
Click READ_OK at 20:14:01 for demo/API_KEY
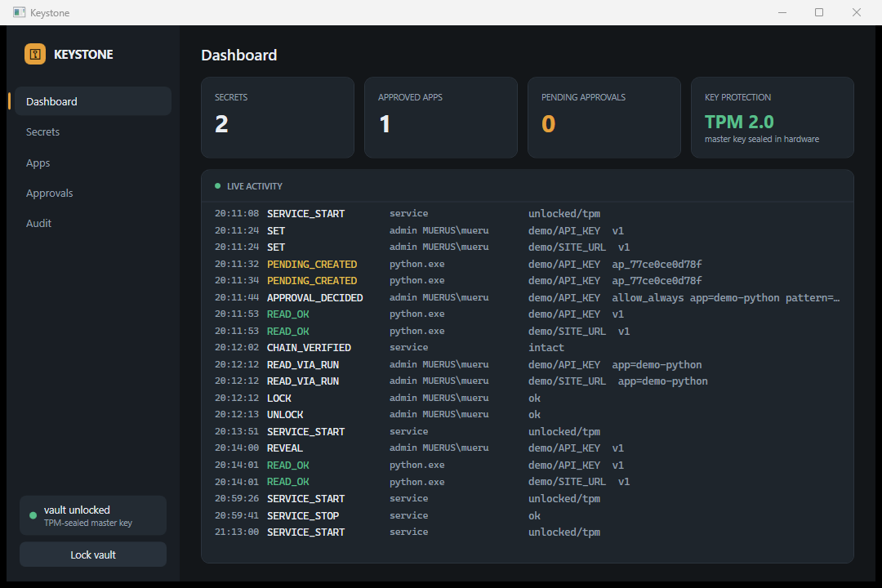pyautogui.click(x=288, y=465)
